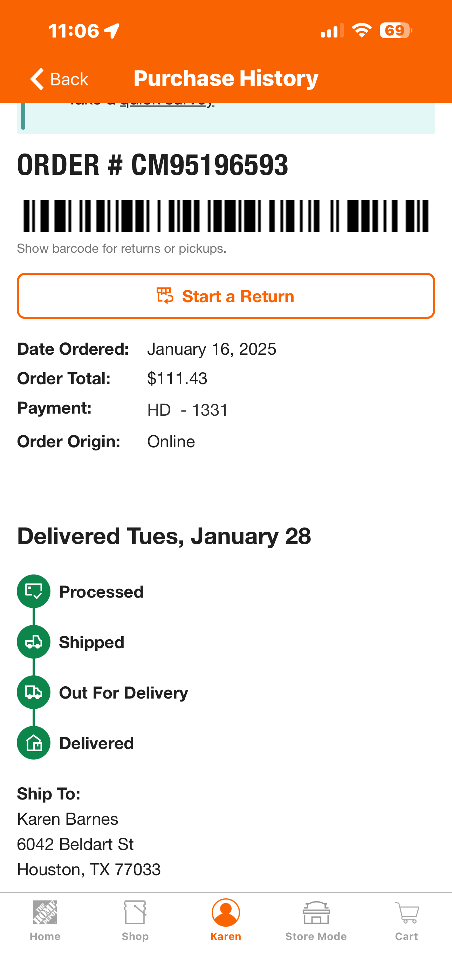Click the Delivered house icon

click(34, 743)
